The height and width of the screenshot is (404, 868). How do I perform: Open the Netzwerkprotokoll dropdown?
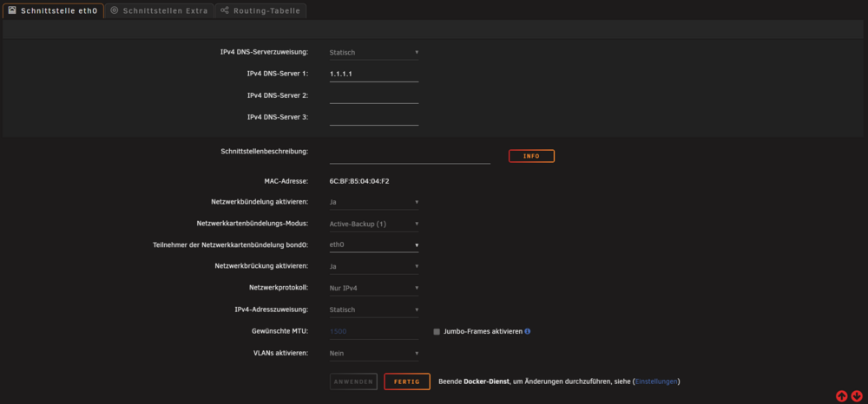pyautogui.click(x=373, y=288)
